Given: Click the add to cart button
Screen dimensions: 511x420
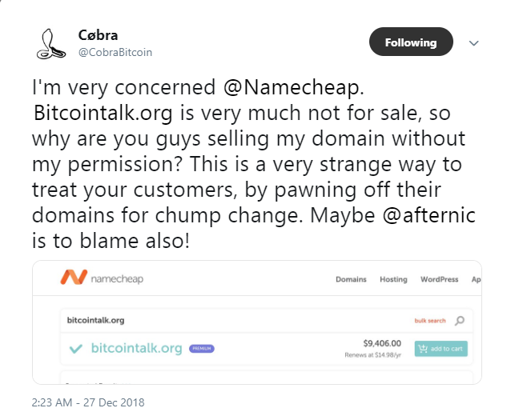Looking at the screenshot, I should [x=441, y=349].
